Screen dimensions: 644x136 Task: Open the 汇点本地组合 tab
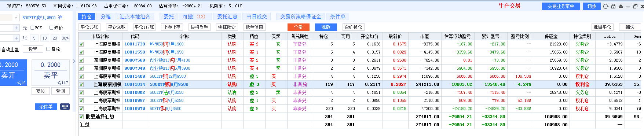(135, 16)
